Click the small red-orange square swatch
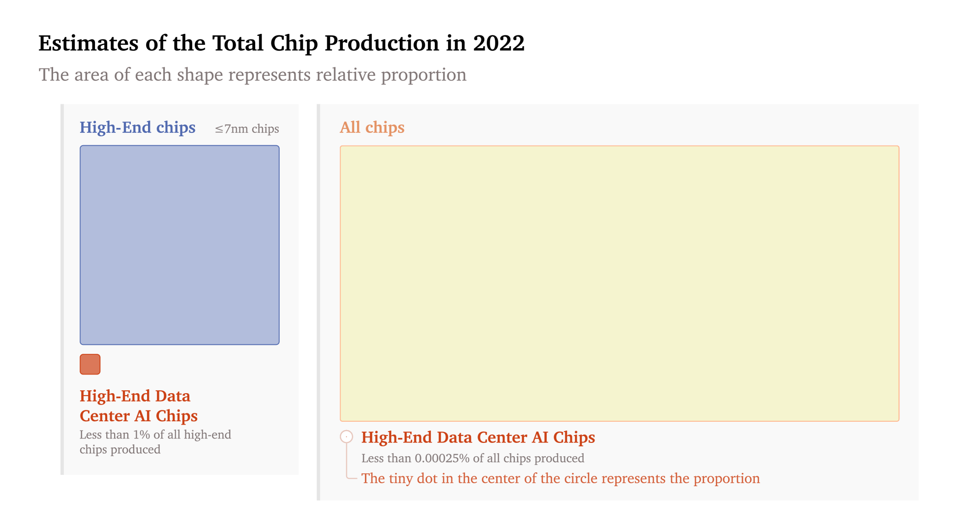This screenshot has height=529, width=980. pos(90,364)
